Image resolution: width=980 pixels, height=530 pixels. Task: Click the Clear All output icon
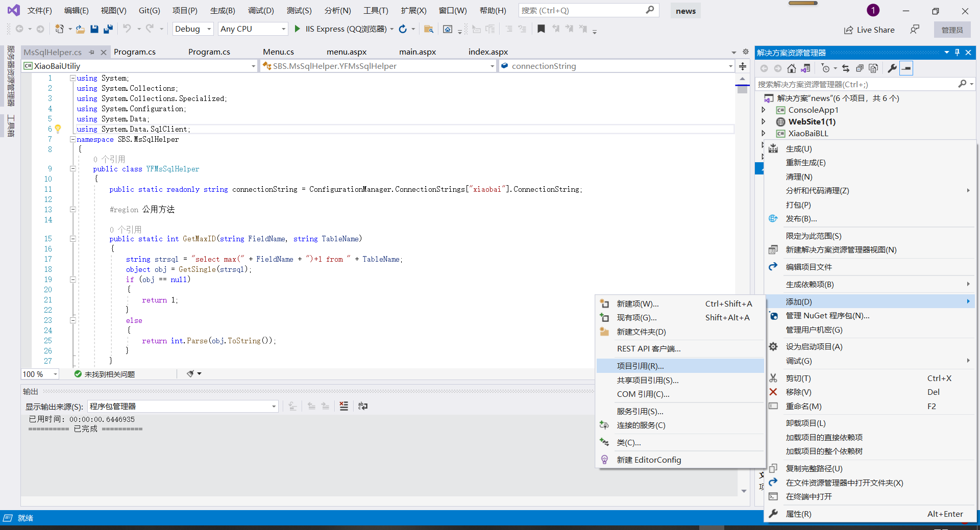click(344, 406)
